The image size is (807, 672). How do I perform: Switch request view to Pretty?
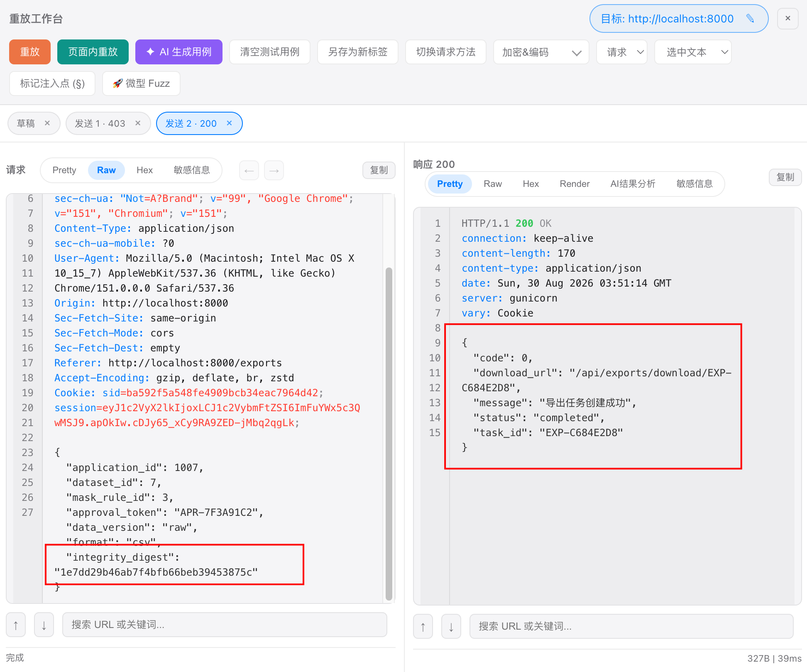(64, 170)
